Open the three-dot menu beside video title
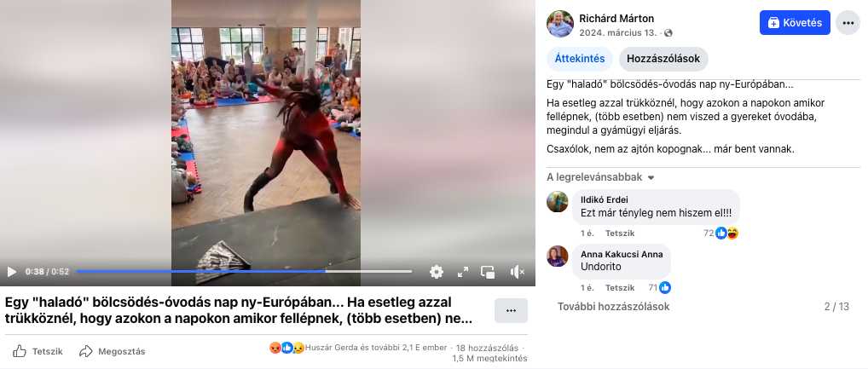 511,311
